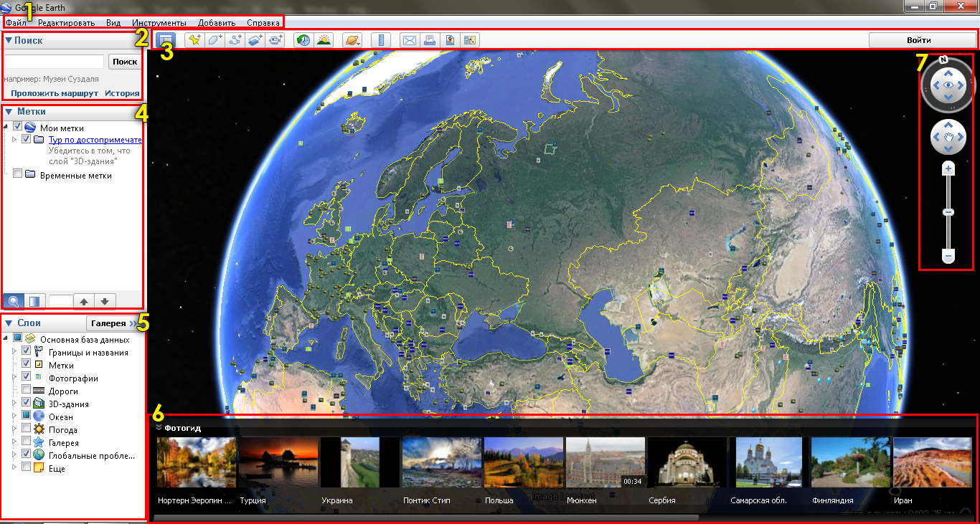
Task: Toggle the sidebar visibility button in toolbar
Action: 166,40
